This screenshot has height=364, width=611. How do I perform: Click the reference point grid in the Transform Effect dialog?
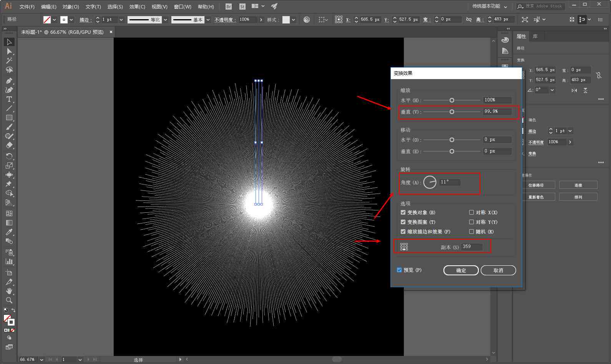[404, 247]
